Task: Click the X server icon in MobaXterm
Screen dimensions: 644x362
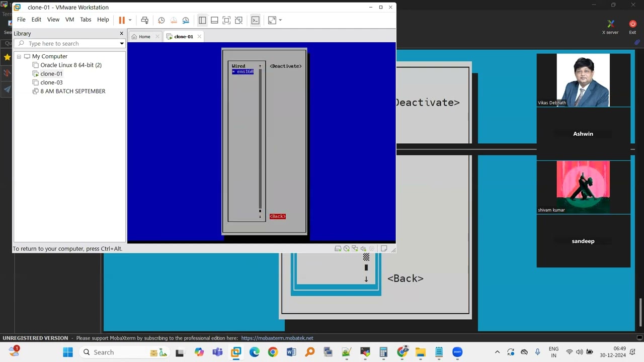Action: click(x=610, y=27)
